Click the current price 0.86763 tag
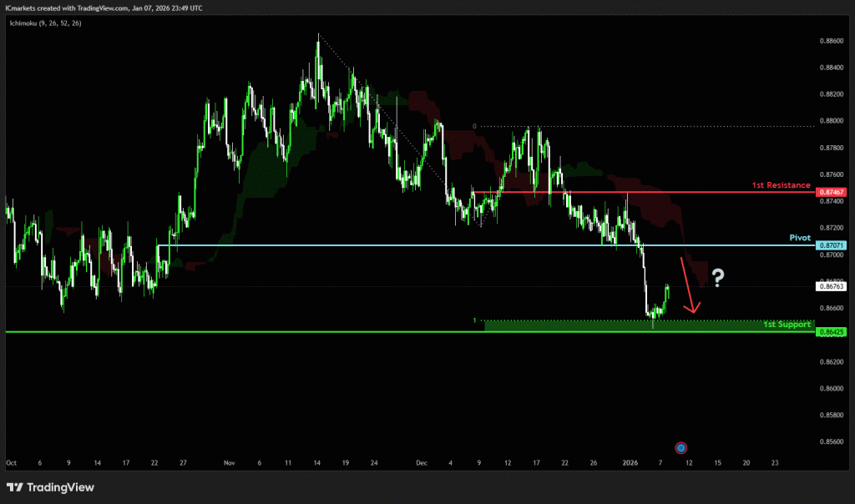 832,286
